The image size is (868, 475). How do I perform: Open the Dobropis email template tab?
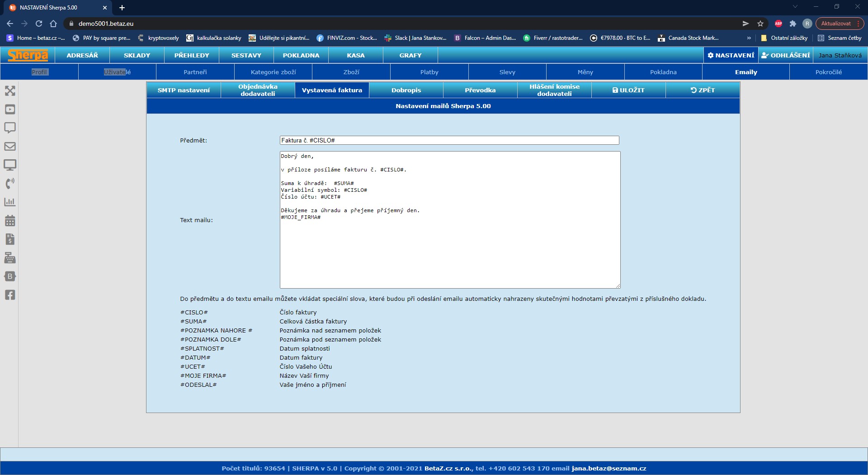point(406,90)
